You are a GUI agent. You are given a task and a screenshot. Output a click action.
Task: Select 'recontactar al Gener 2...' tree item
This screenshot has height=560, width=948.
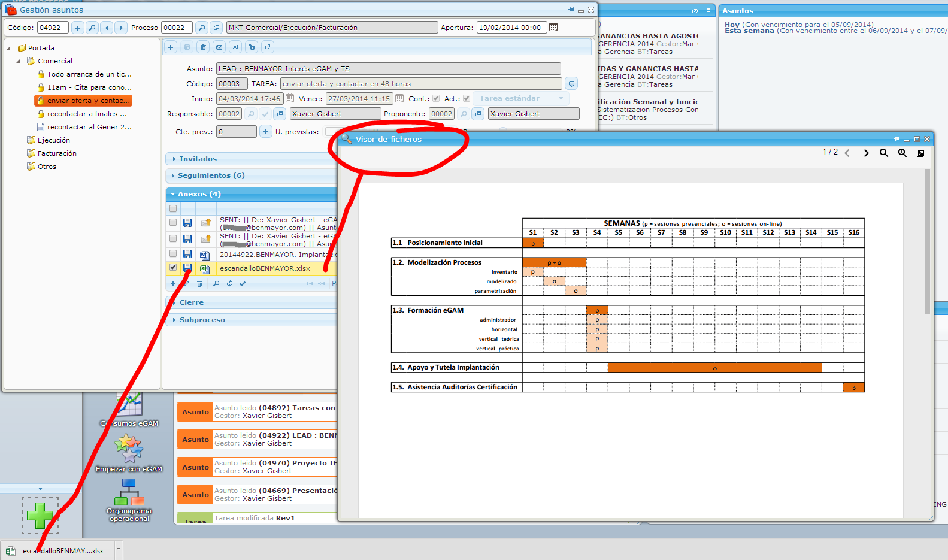[x=89, y=127]
